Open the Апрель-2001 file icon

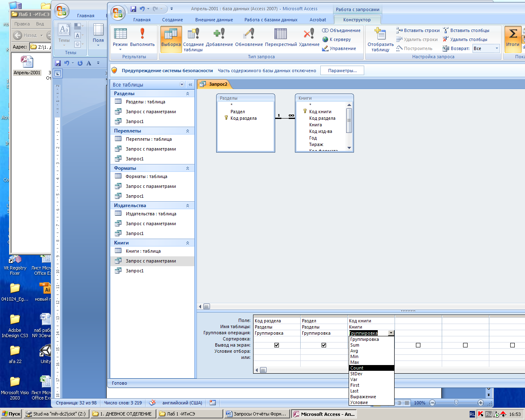tap(27, 65)
